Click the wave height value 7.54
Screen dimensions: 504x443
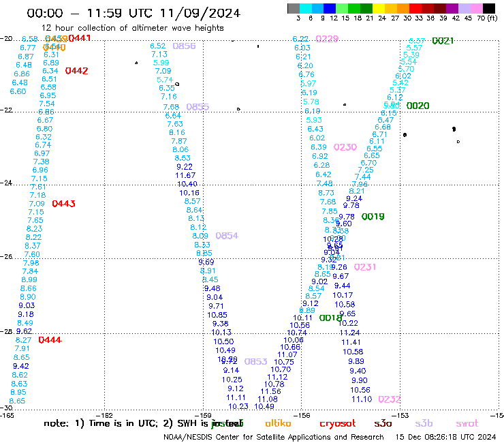click(x=47, y=104)
